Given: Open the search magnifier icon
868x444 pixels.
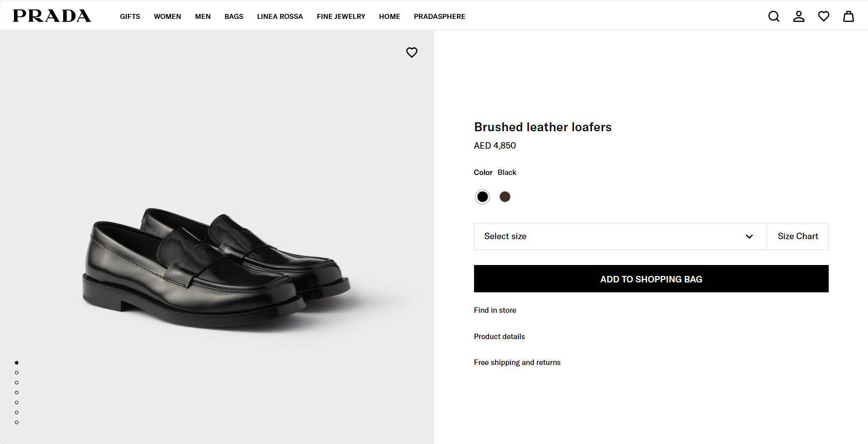Looking at the screenshot, I should (x=773, y=16).
